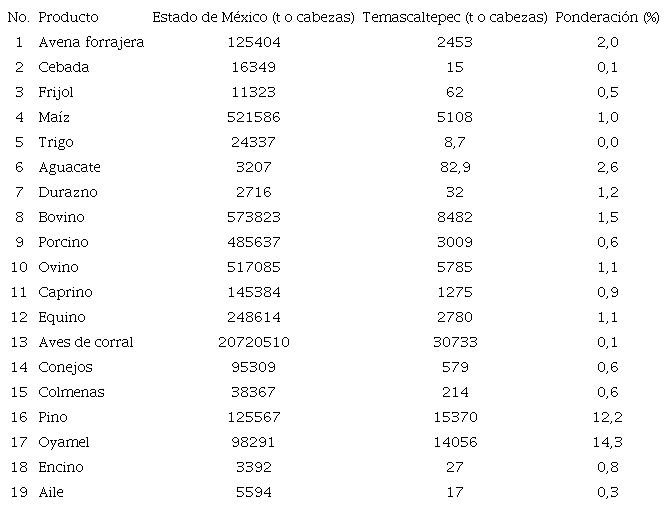Click the 'Colmenas' product name

(71, 392)
